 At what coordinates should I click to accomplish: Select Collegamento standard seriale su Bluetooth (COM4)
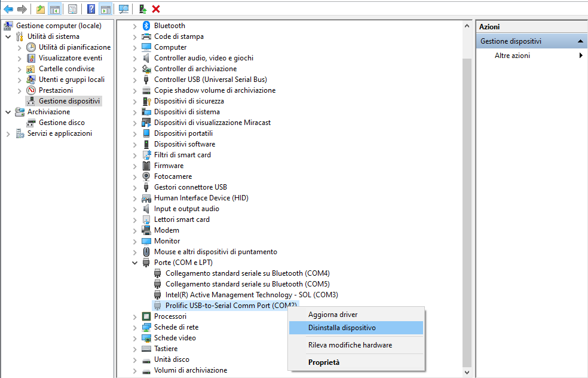[x=247, y=273]
